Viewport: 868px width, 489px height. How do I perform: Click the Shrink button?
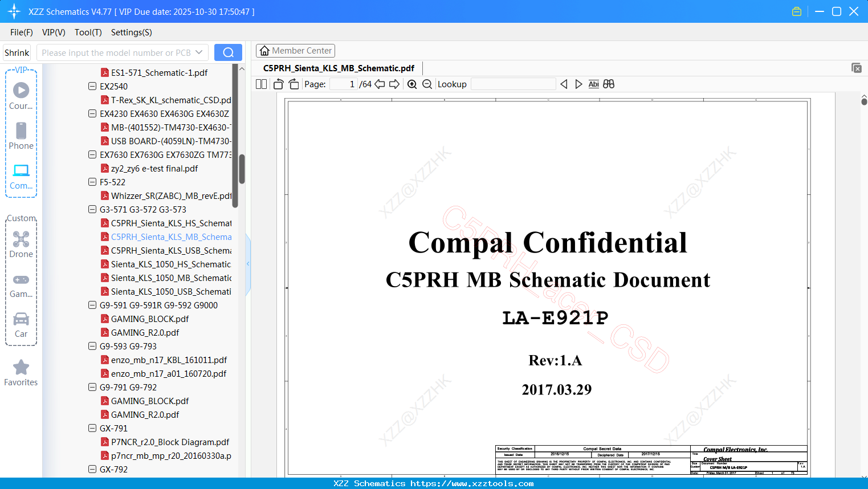point(17,52)
